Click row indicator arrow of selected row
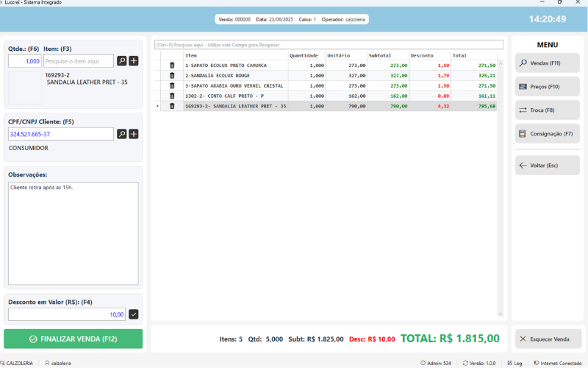 pos(157,106)
